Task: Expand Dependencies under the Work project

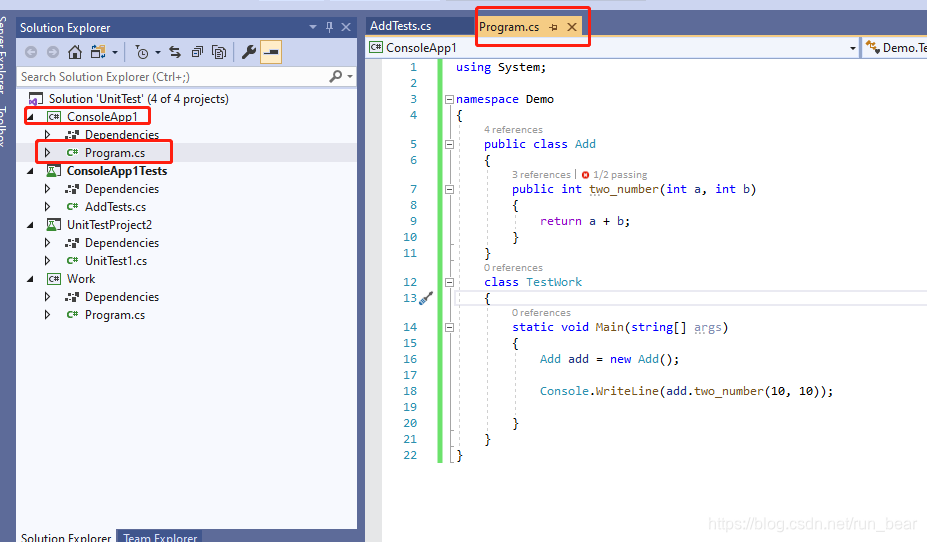Action: 47,297
